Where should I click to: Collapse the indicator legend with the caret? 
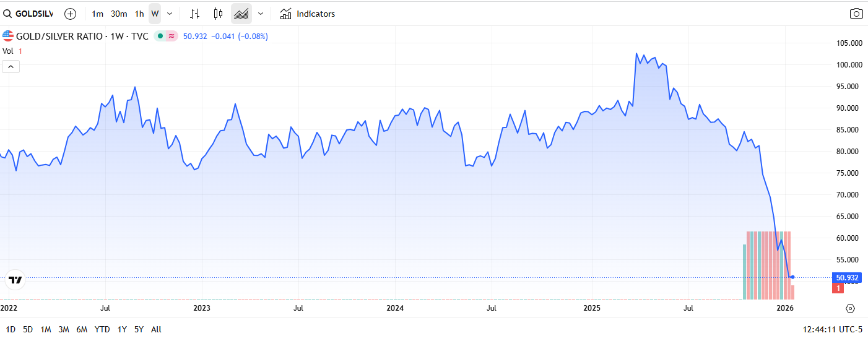(11, 67)
